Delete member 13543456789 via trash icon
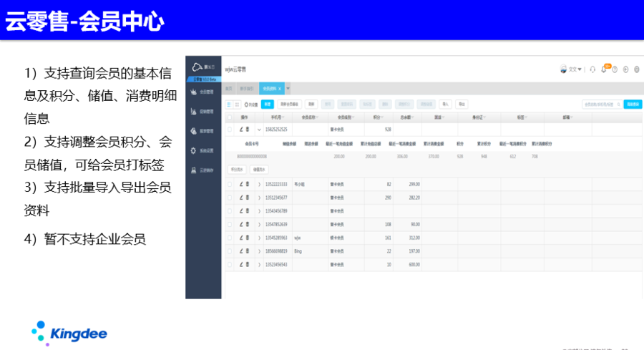The image size is (644, 350). pos(248,211)
